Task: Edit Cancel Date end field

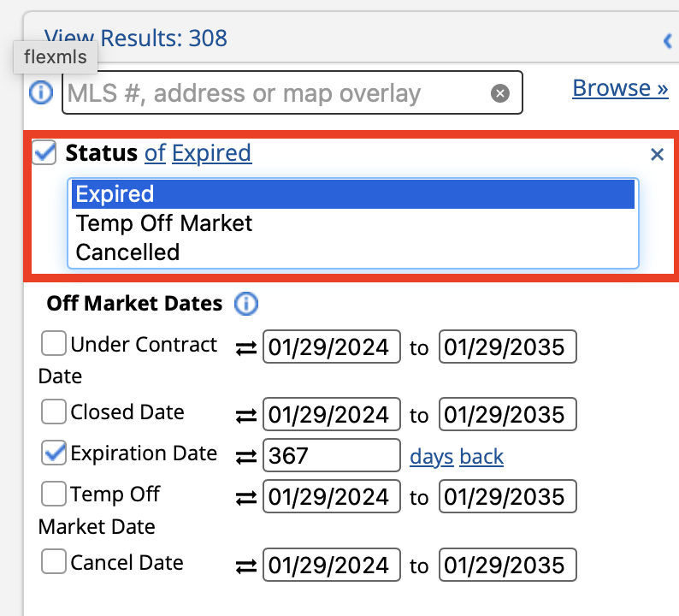Action: point(507,565)
